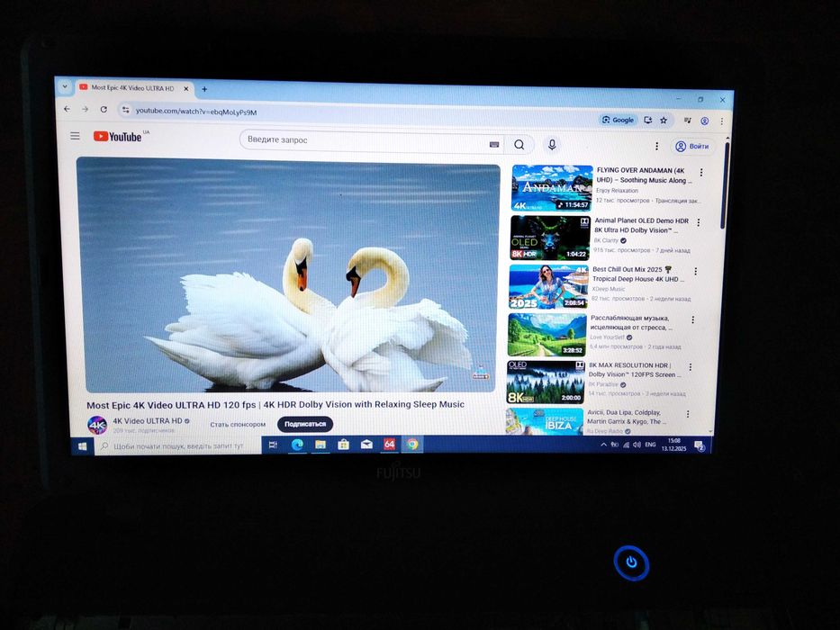Viewport: 840px width, 630px height.
Task: Open options menu for Расслабляющая музыка video
Action: click(x=692, y=319)
